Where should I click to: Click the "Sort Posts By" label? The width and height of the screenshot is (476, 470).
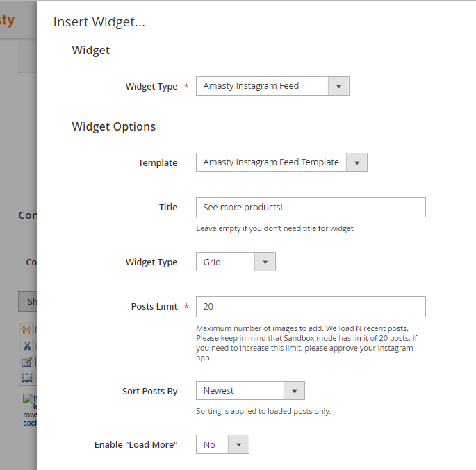click(150, 391)
